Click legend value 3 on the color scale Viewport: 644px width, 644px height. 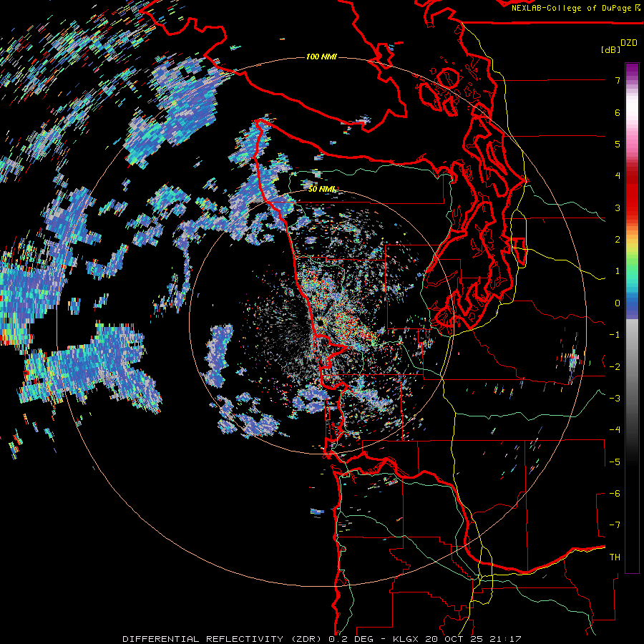click(x=618, y=208)
